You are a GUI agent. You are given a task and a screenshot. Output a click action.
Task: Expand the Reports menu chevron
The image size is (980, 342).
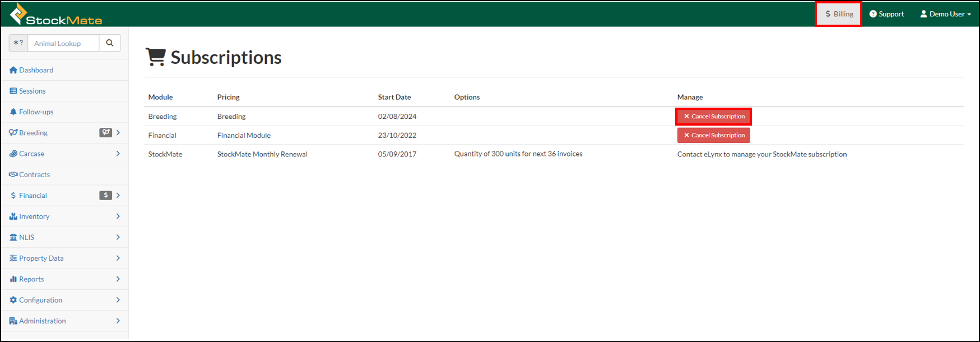(118, 279)
